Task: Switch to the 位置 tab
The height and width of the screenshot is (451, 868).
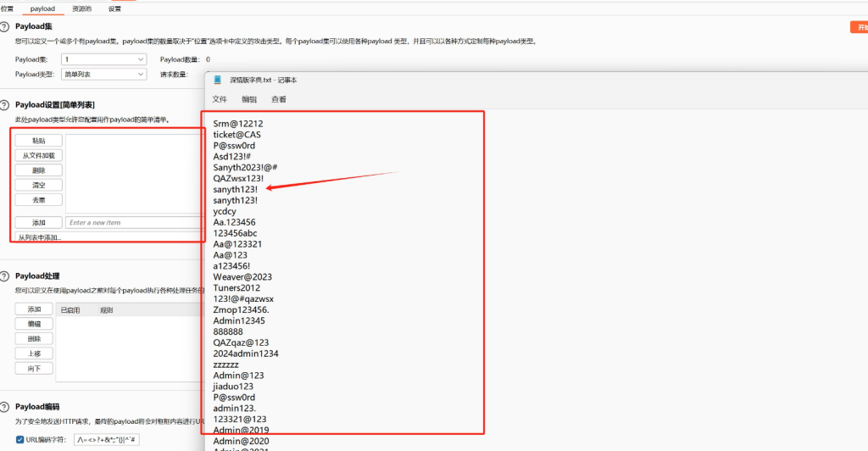Action: point(8,8)
